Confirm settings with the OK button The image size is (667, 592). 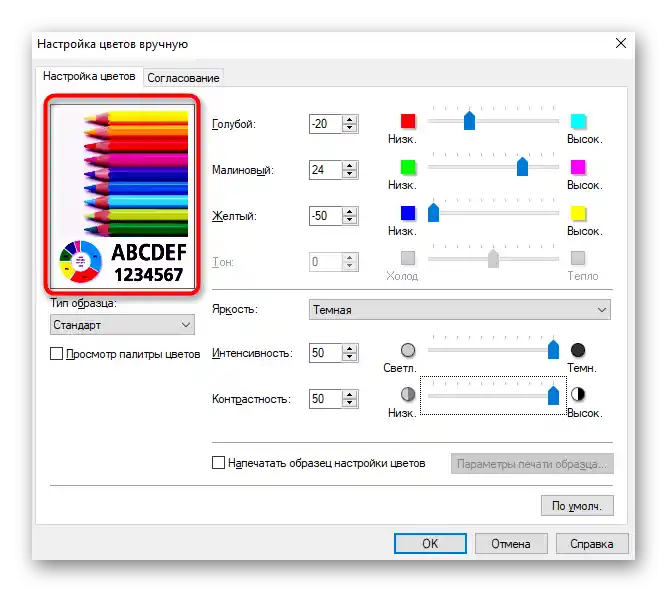[x=430, y=544]
